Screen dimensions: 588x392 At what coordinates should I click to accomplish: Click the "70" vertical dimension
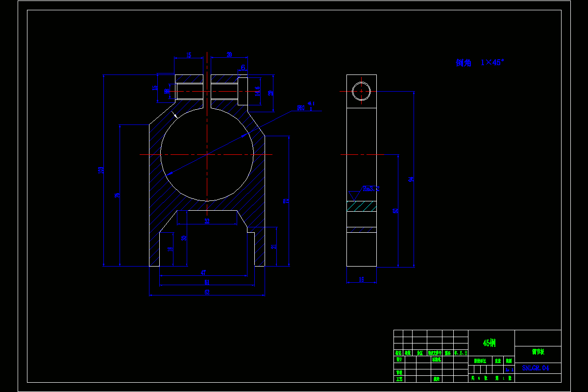tap(286, 201)
